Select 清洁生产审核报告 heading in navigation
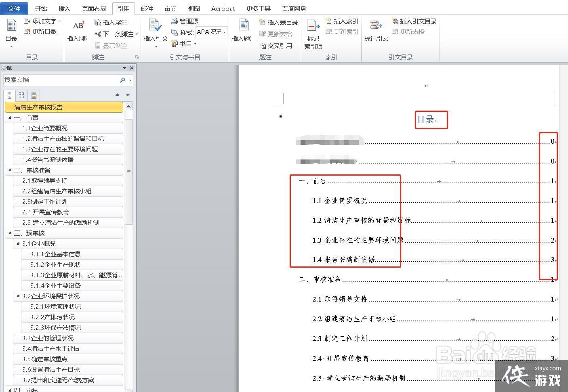Screen dimensions: 568x392 pos(64,107)
